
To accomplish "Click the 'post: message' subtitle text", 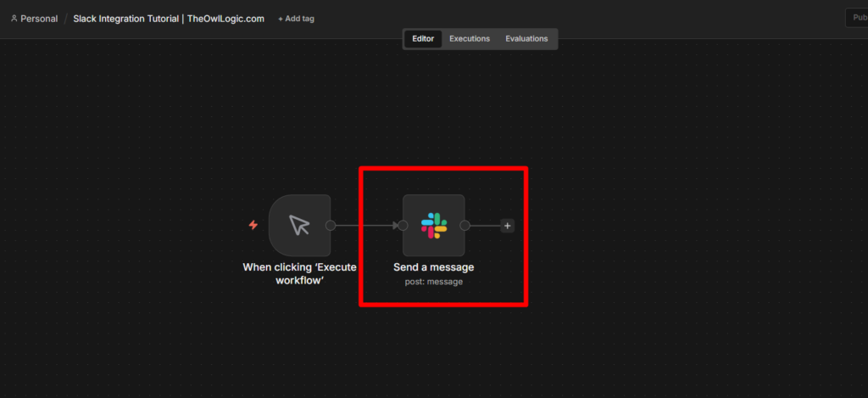I will click(433, 282).
